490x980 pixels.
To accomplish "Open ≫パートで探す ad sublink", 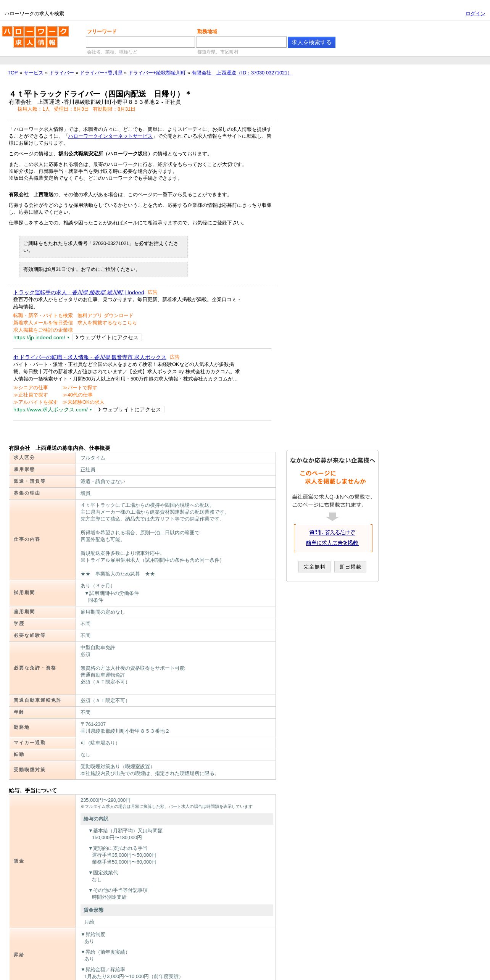I will pyautogui.click(x=80, y=388).
